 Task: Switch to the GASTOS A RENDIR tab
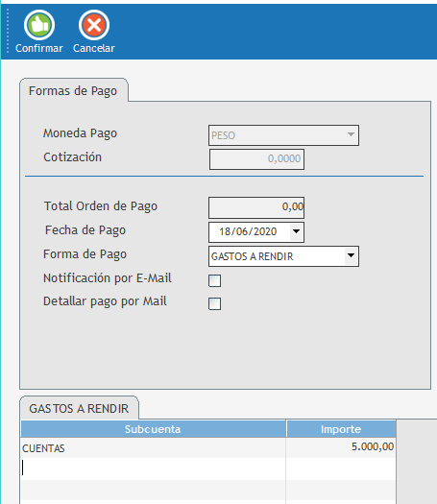(x=79, y=408)
